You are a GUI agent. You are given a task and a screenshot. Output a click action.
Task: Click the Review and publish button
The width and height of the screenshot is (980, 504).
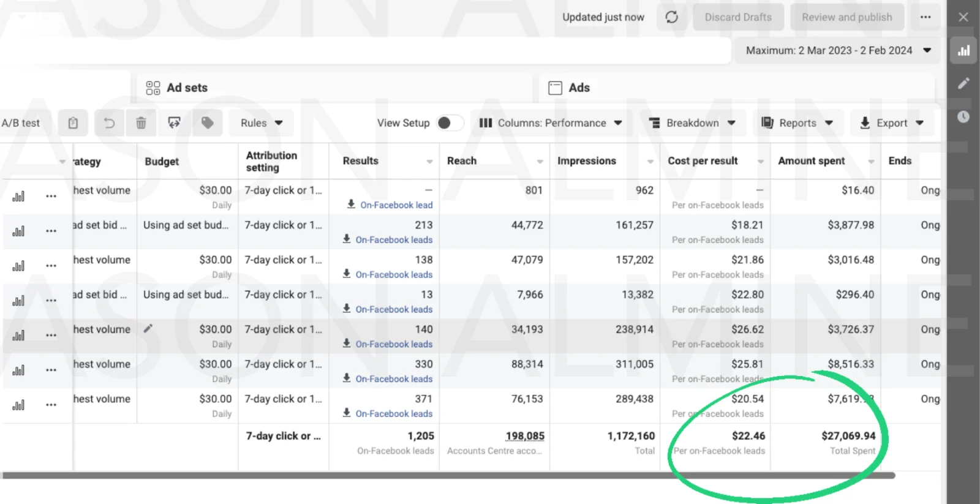(847, 17)
